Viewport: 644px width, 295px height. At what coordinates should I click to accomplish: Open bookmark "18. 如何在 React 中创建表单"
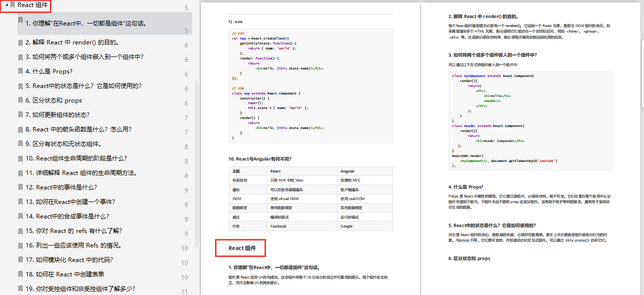coord(65,274)
